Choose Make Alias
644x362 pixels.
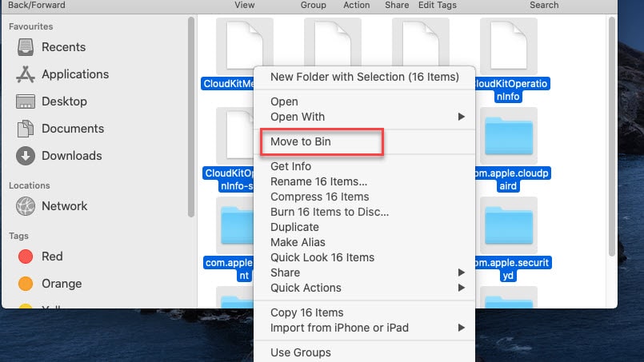point(364,242)
